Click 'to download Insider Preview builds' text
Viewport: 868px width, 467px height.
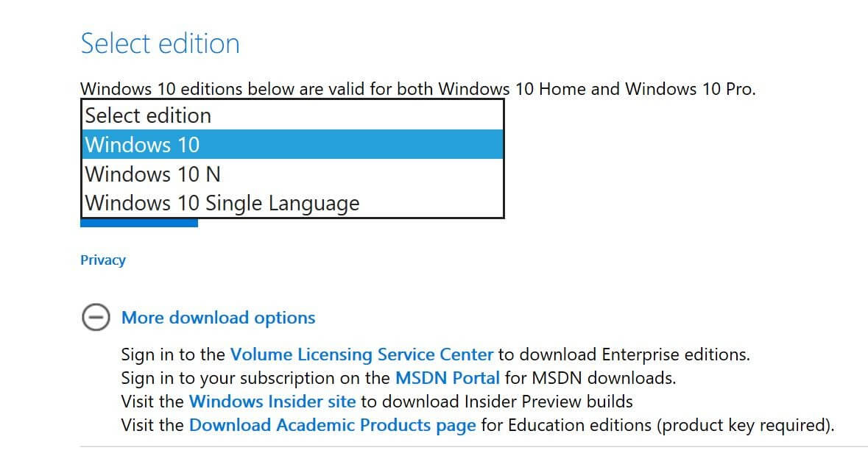point(496,402)
